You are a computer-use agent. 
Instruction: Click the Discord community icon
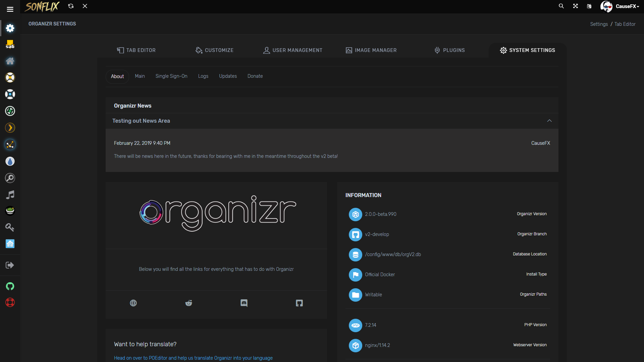point(244,303)
